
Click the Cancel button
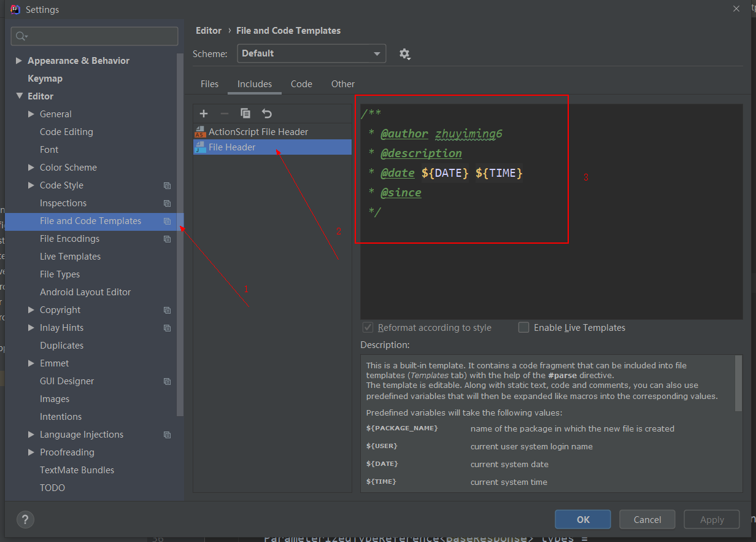click(x=647, y=519)
